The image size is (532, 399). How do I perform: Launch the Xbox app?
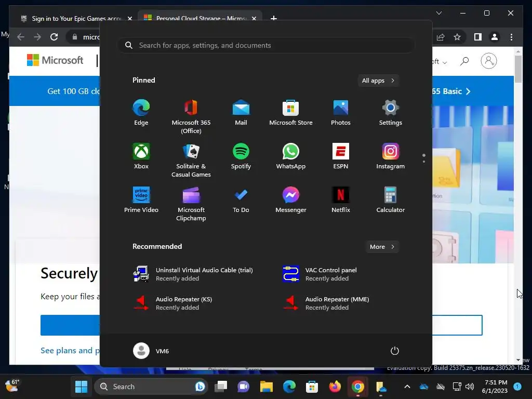click(x=141, y=156)
